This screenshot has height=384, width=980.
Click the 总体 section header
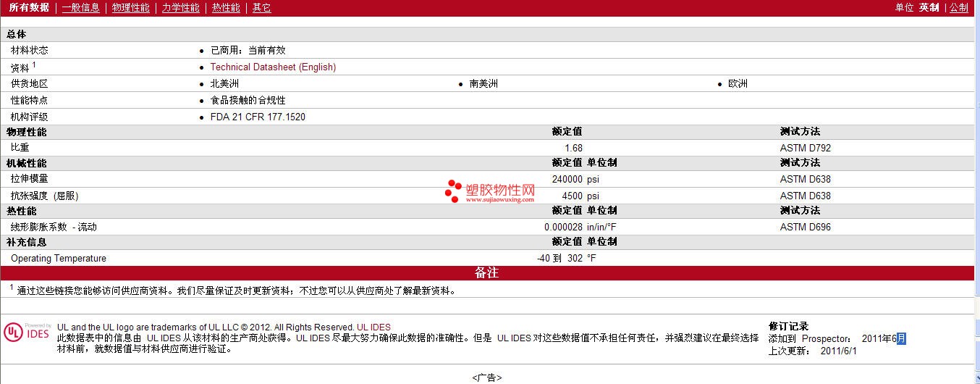(x=17, y=34)
